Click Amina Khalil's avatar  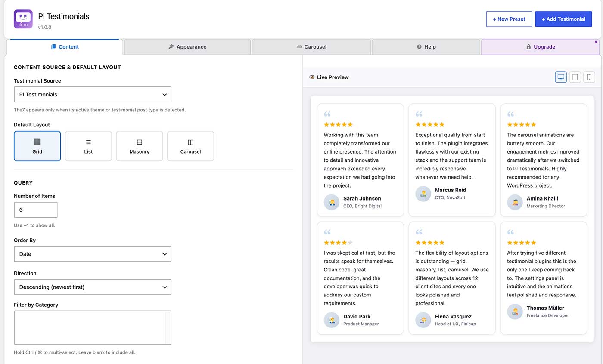coord(515,202)
